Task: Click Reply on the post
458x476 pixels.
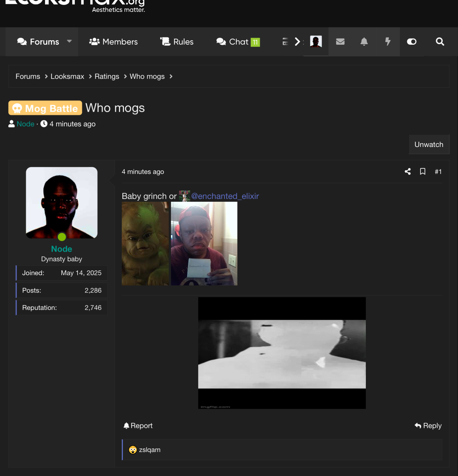Action: 428,425
